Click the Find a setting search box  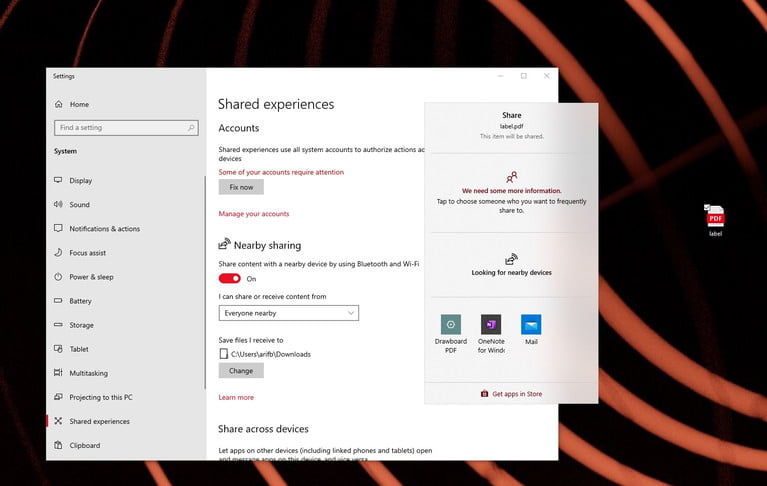[x=124, y=128]
